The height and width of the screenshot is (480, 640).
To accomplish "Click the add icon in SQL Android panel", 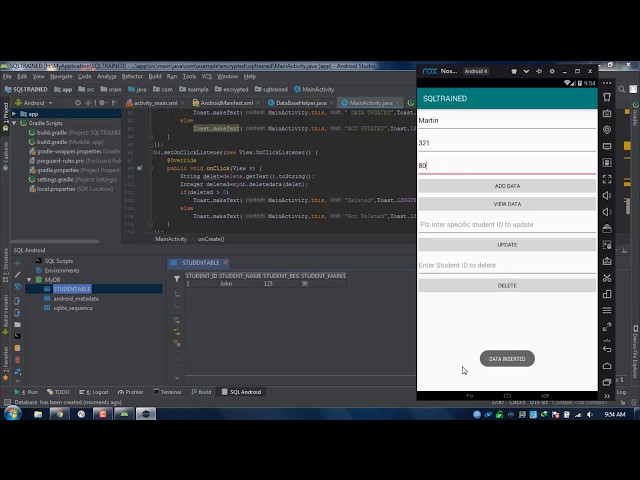I will [x=17, y=263].
